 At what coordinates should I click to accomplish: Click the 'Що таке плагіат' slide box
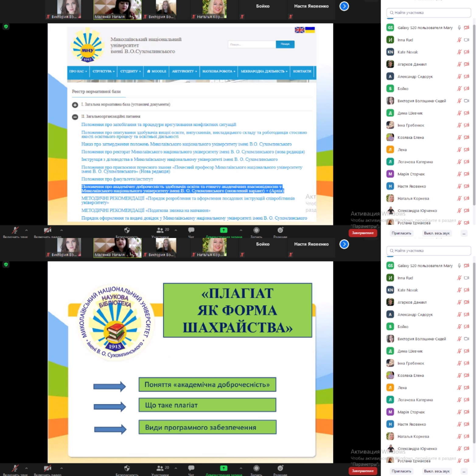(207, 405)
